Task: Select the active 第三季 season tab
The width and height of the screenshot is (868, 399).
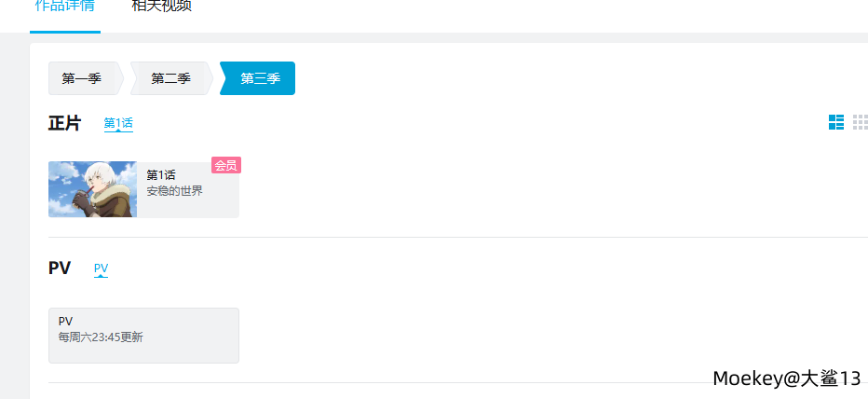Action: (259, 78)
